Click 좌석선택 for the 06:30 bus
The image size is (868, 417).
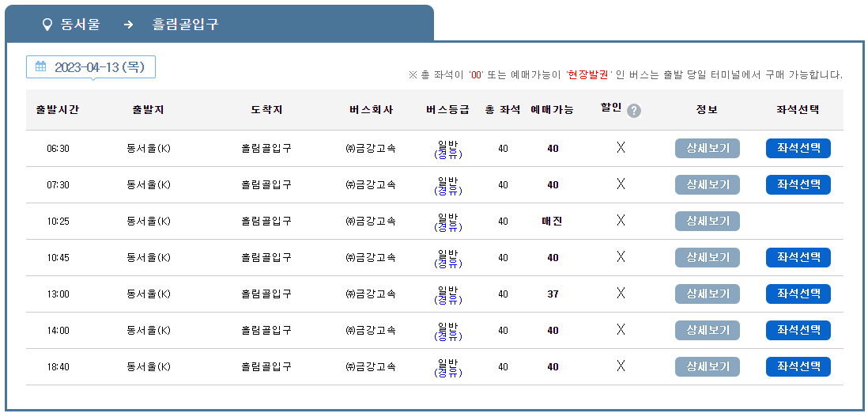[798, 149]
